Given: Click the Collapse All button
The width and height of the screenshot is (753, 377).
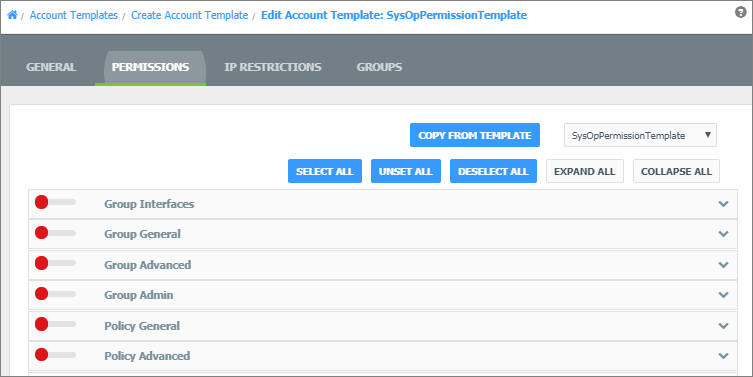Looking at the screenshot, I should [x=676, y=171].
